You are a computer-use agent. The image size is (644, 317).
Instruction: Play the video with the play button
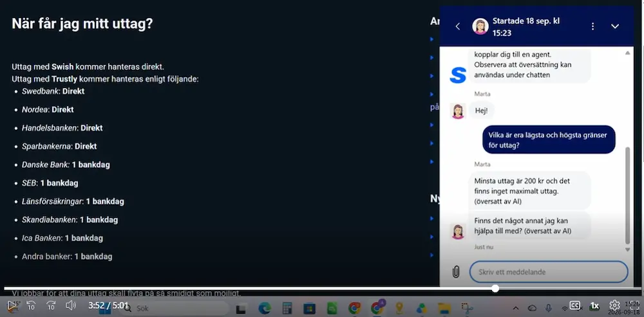pos(12,305)
